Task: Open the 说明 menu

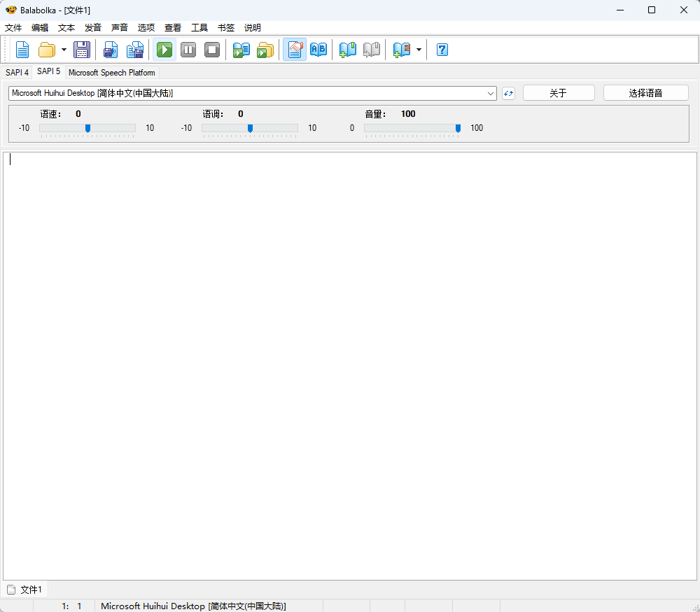Action: [x=253, y=28]
